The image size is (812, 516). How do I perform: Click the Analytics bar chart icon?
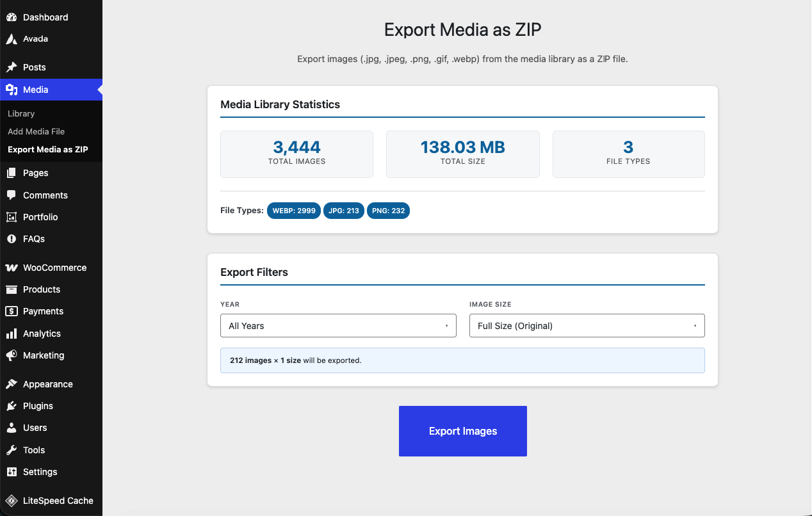[12, 334]
